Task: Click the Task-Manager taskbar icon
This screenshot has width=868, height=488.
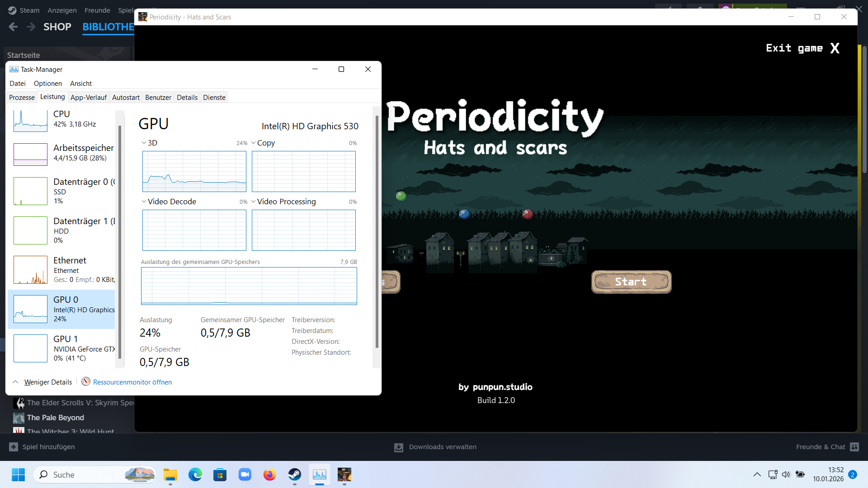Action: 320,474
